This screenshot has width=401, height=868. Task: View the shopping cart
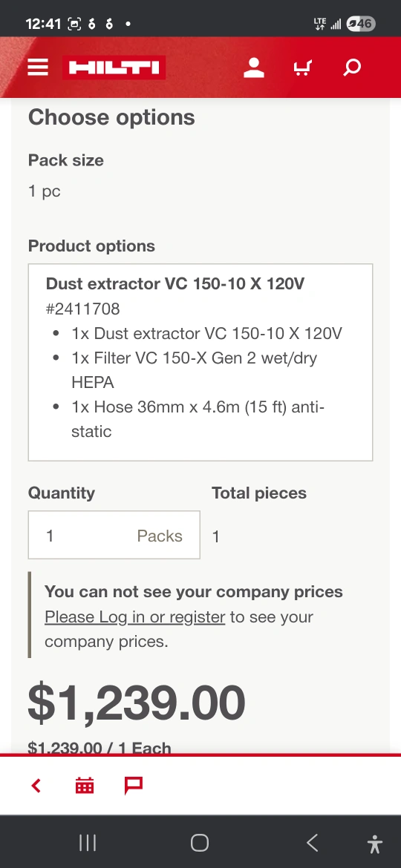(x=302, y=68)
